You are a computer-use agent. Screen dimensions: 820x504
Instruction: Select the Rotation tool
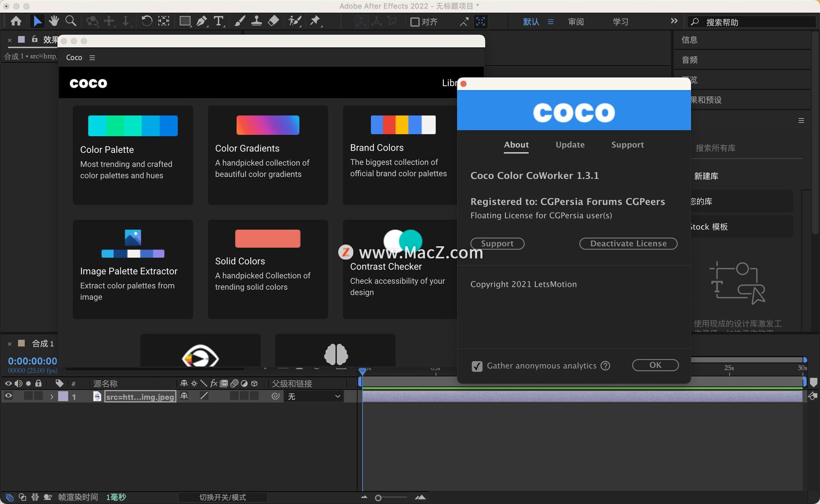tap(146, 21)
